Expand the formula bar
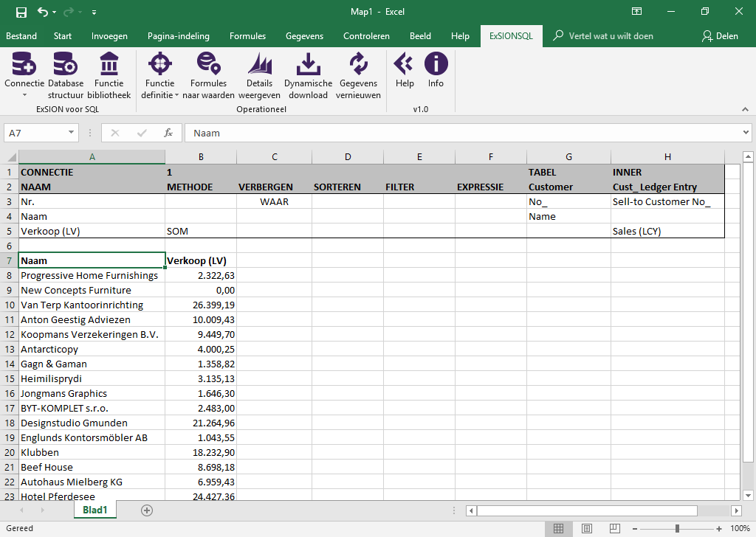This screenshot has height=537, width=756. pyautogui.click(x=746, y=133)
